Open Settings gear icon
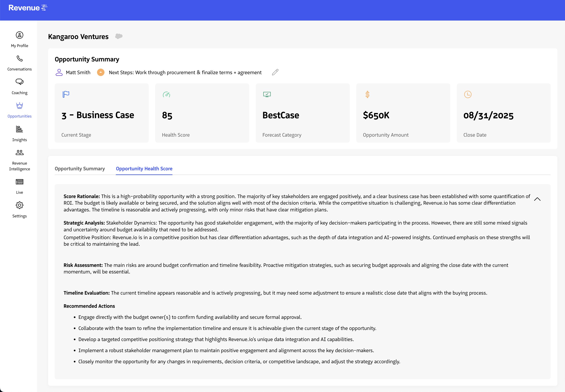This screenshot has width=565, height=392. click(x=19, y=205)
